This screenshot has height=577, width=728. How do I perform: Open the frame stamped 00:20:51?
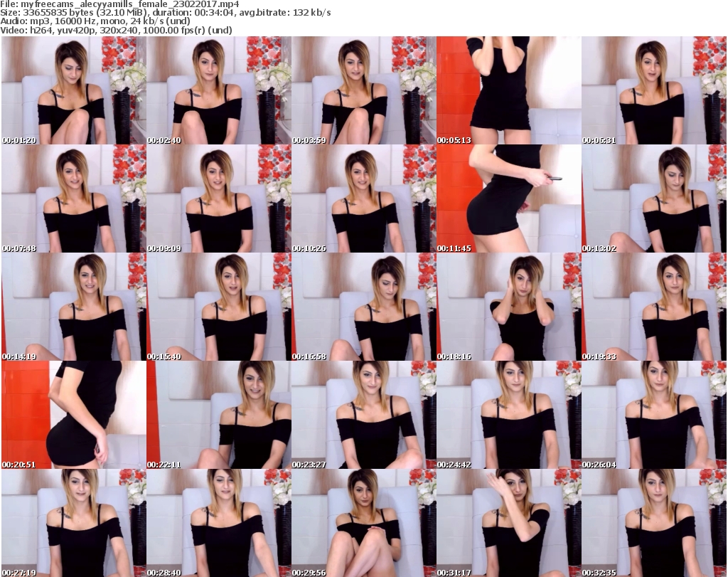tap(74, 415)
